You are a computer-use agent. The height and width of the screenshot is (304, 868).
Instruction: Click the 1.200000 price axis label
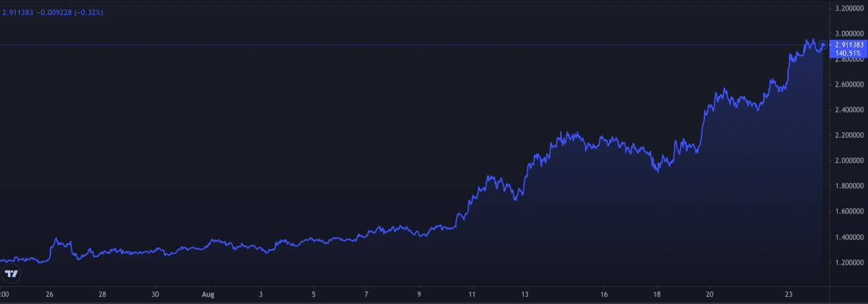(848, 263)
